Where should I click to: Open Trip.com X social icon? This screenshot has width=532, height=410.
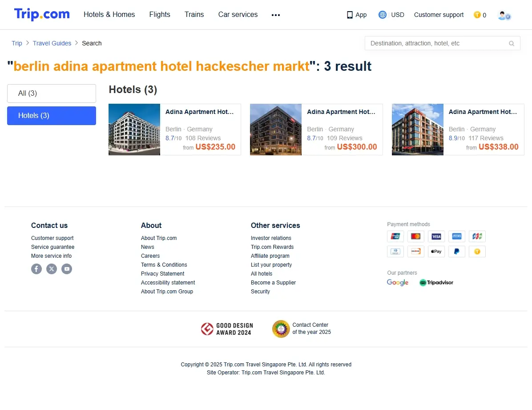click(52, 269)
